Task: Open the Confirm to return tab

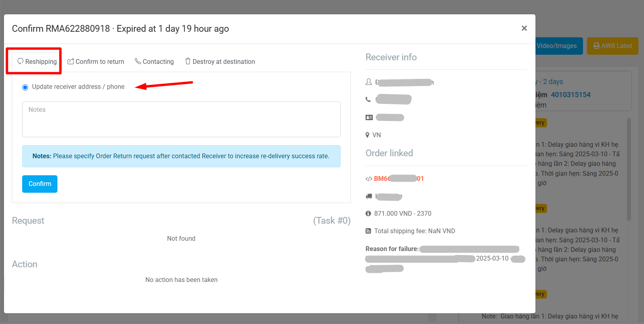Action: pyautogui.click(x=96, y=62)
